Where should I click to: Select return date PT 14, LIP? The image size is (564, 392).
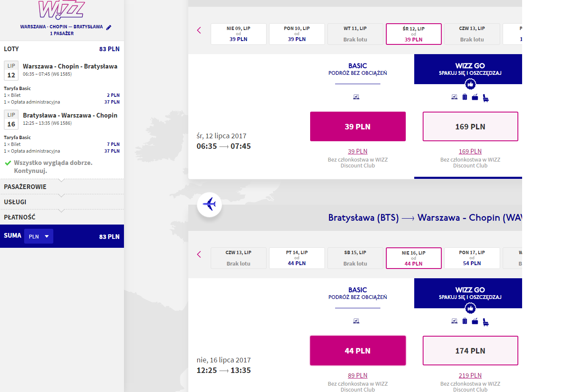tap(297, 258)
